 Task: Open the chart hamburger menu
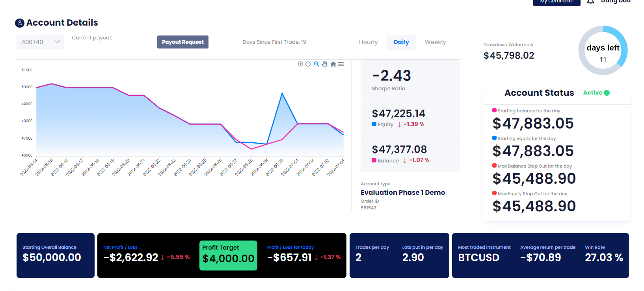click(341, 64)
